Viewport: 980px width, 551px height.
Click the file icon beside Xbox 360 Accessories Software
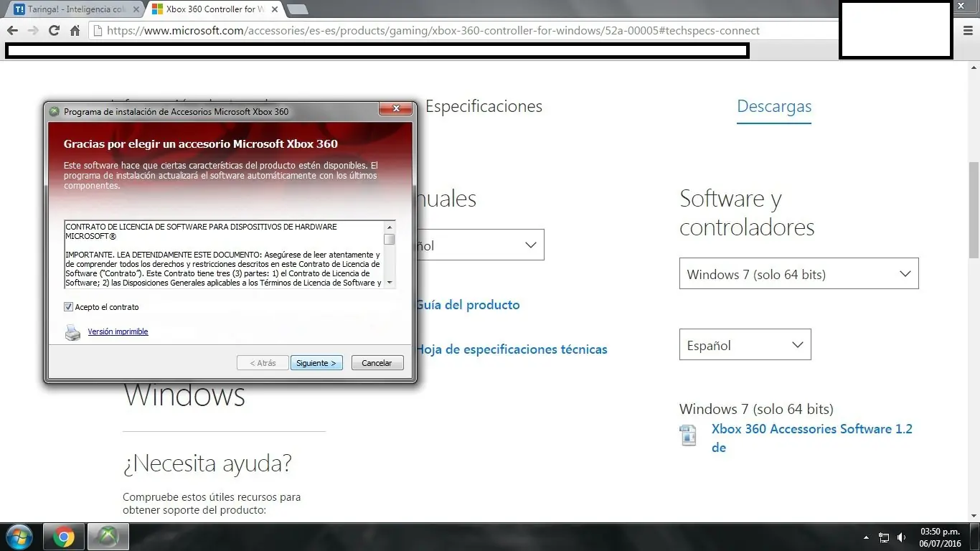688,435
